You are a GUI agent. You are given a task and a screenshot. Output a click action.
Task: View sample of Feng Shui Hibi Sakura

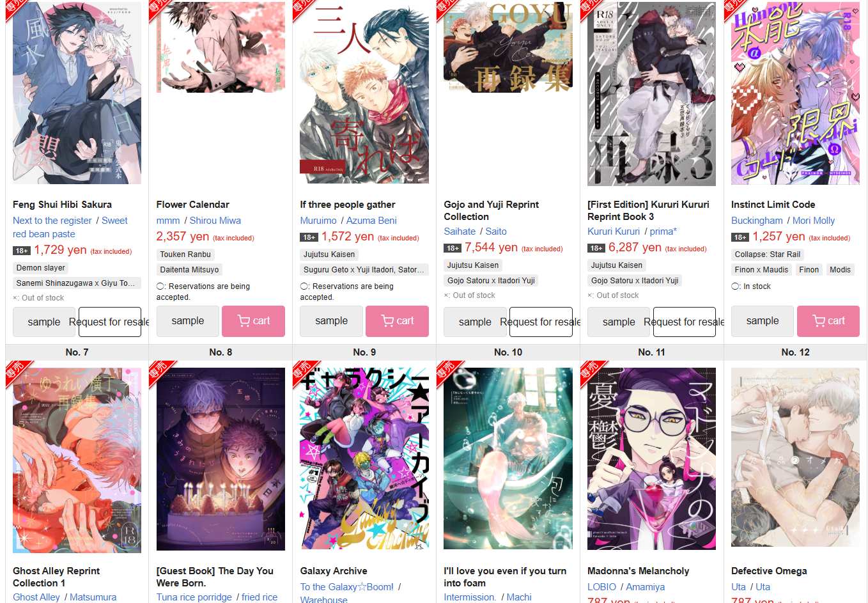point(44,322)
